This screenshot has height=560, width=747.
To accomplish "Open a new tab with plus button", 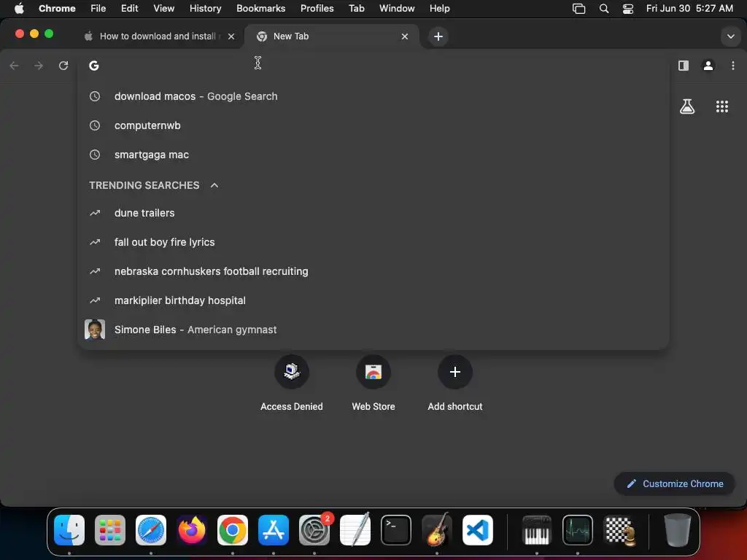I will 438,36.
